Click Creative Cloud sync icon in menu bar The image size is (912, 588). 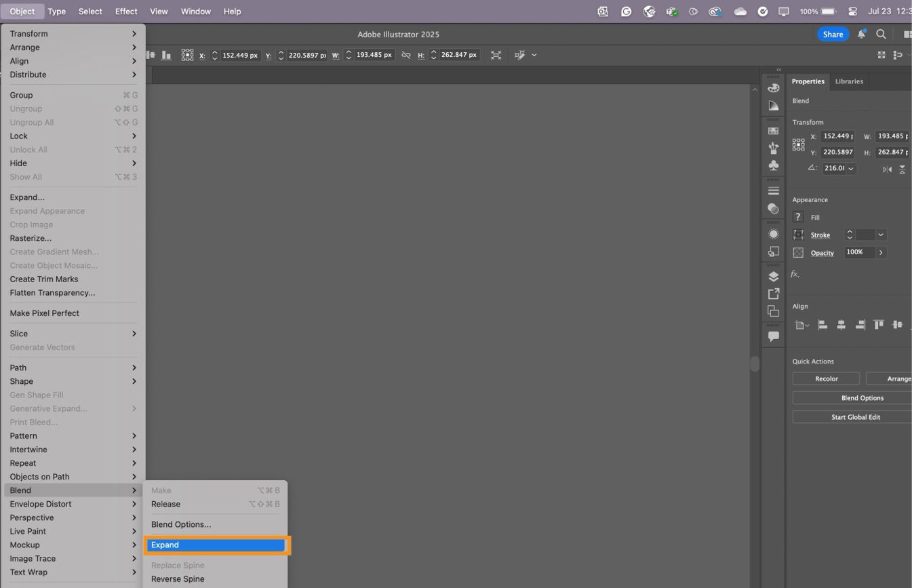click(x=740, y=11)
